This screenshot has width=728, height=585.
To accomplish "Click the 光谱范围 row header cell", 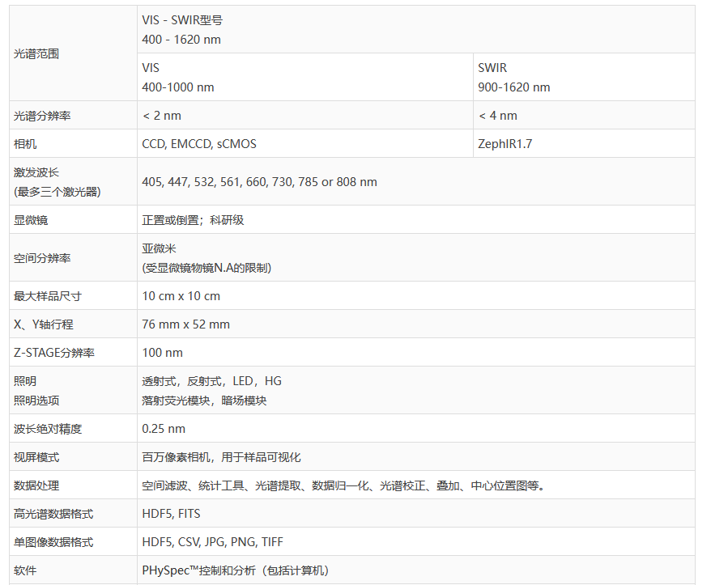I will tap(37, 53).
